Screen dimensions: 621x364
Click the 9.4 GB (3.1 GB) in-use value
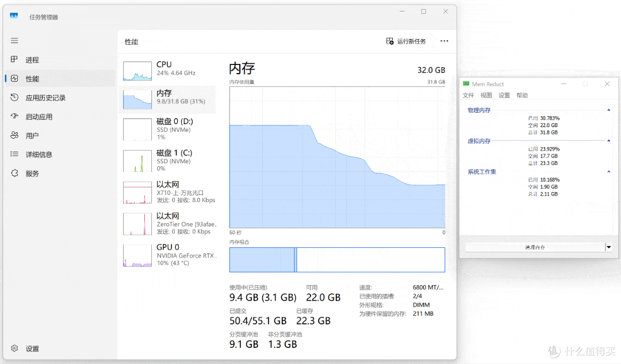tap(263, 297)
